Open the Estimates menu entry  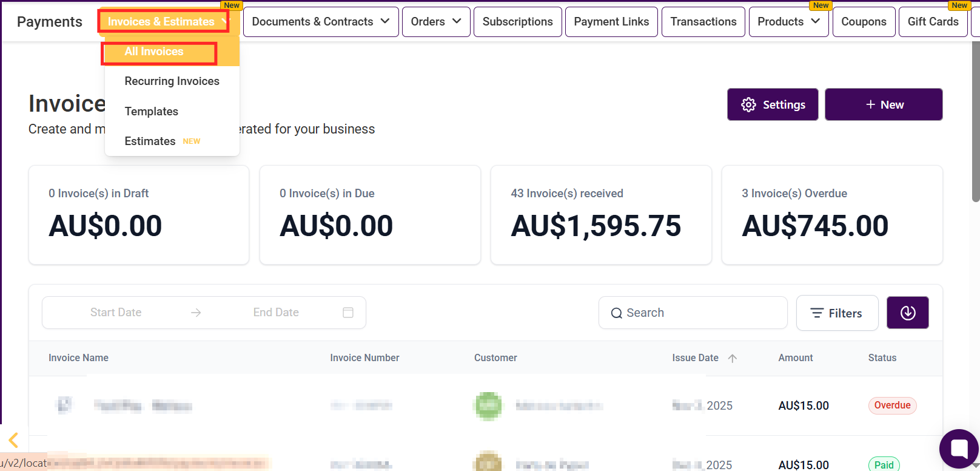150,141
